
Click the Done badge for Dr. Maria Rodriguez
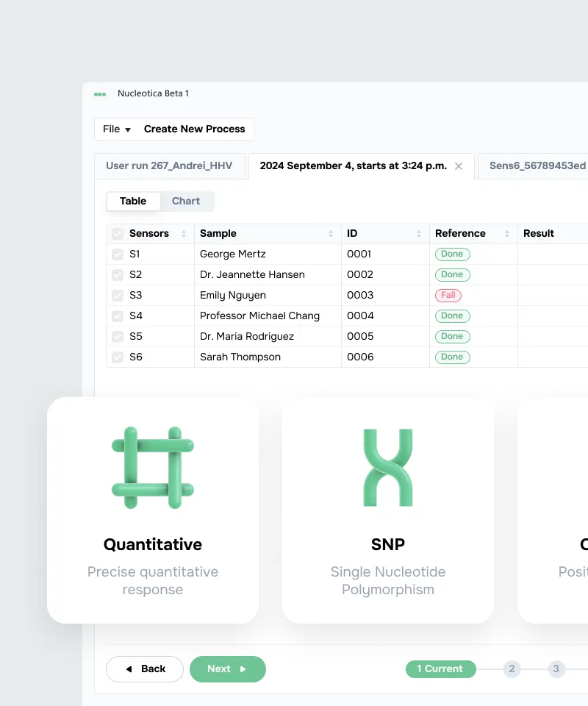452,337
